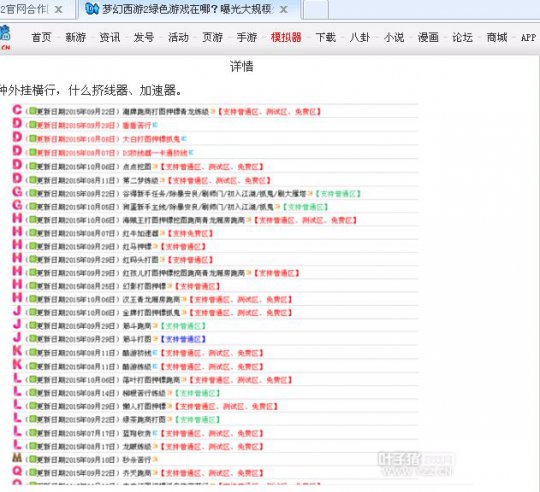Select 发号 in the site menu
Viewport: 540px width, 492px height.
(144, 37)
